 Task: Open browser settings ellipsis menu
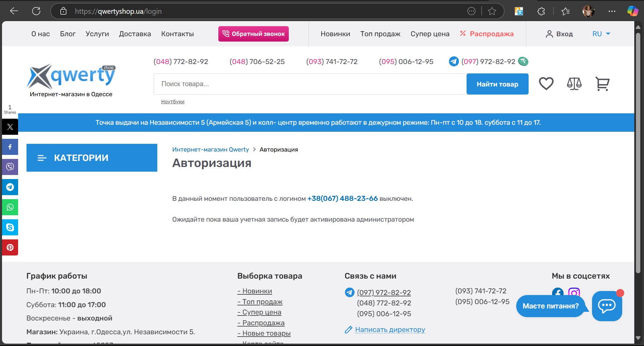point(612,11)
